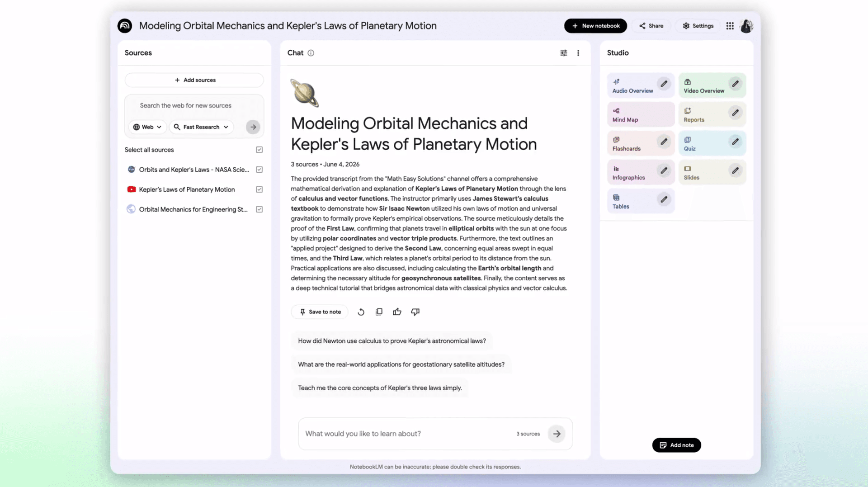
Task: Click the NotebookLM logo icon
Action: (x=125, y=26)
